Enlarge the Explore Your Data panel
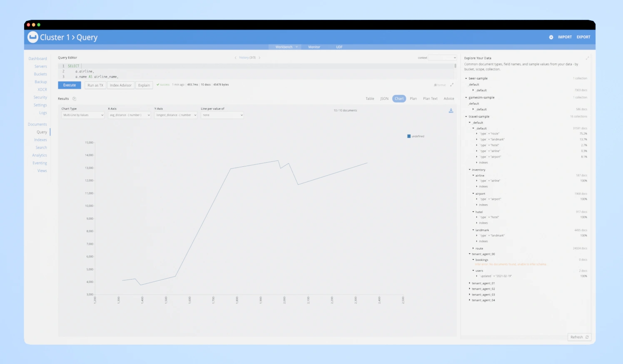This screenshot has width=623, height=364. tap(587, 58)
